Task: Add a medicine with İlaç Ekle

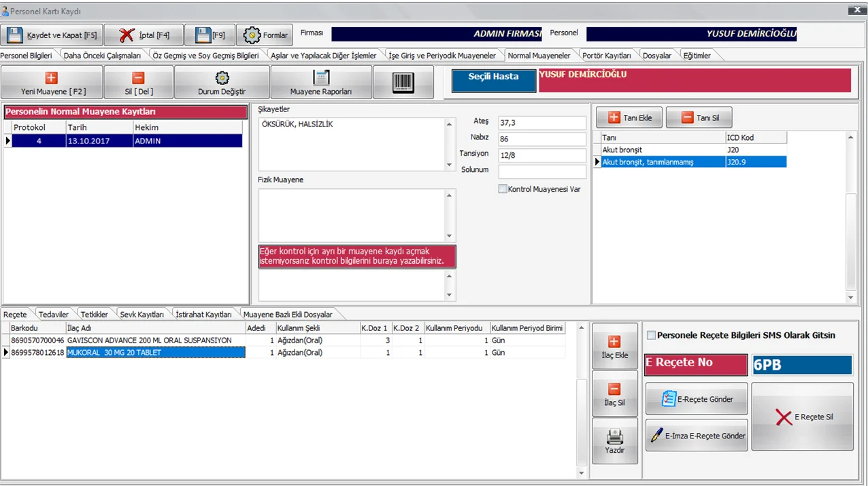Action: click(615, 346)
